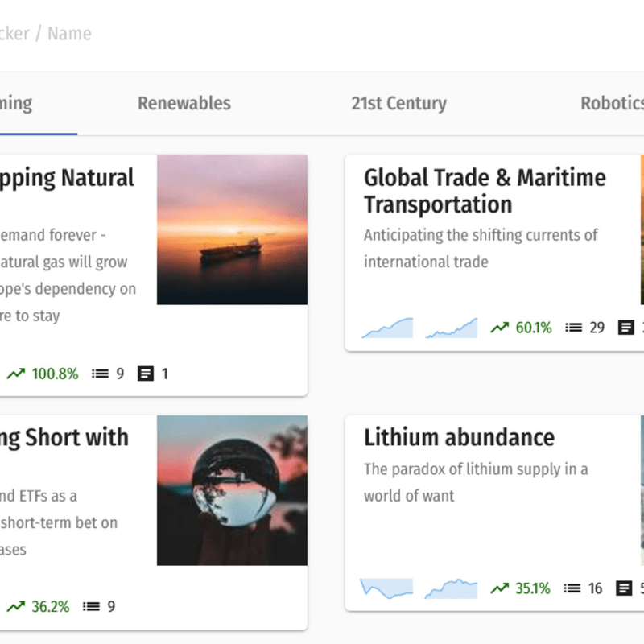644x644 pixels.
Task: Click the list icon next to 29
Action: pos(573,328)
